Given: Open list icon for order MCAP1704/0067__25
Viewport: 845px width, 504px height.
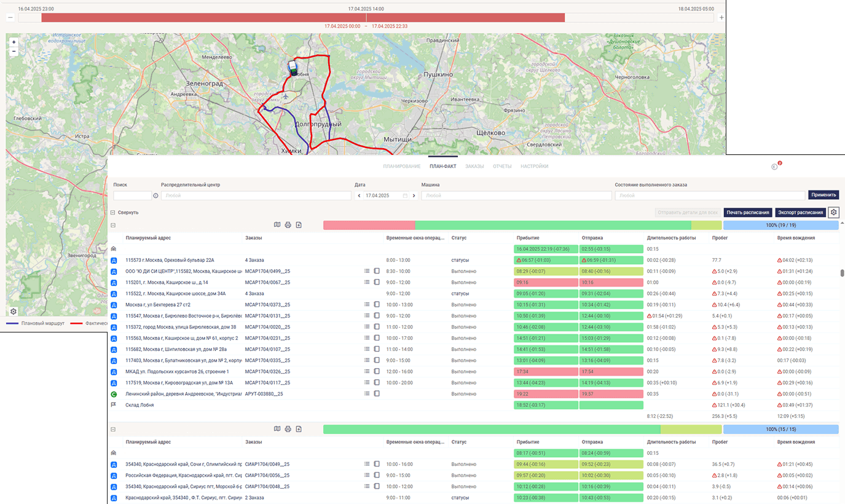Looking at the screenshot, I should point(367,282).
